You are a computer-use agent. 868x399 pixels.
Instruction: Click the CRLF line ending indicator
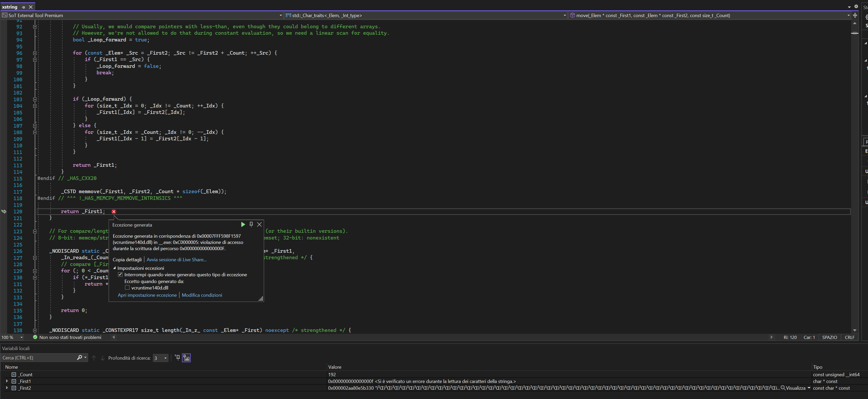pos(849,337)
